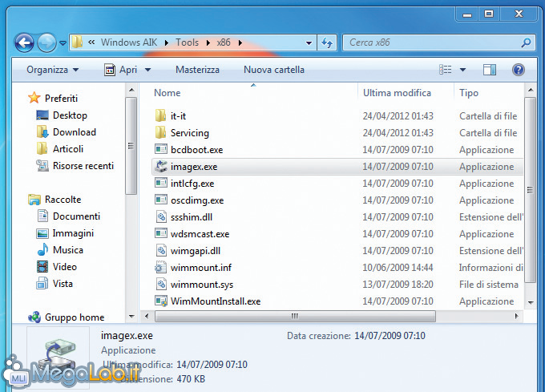Click the 470 KB size value

191,379
